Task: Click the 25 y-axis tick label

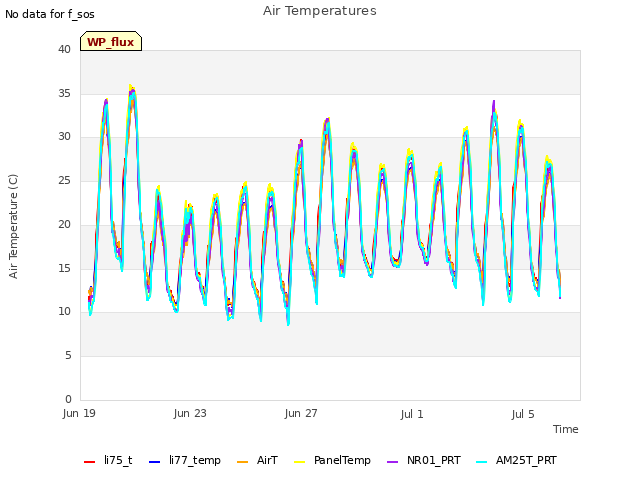Action: click(x=64, y=180)
